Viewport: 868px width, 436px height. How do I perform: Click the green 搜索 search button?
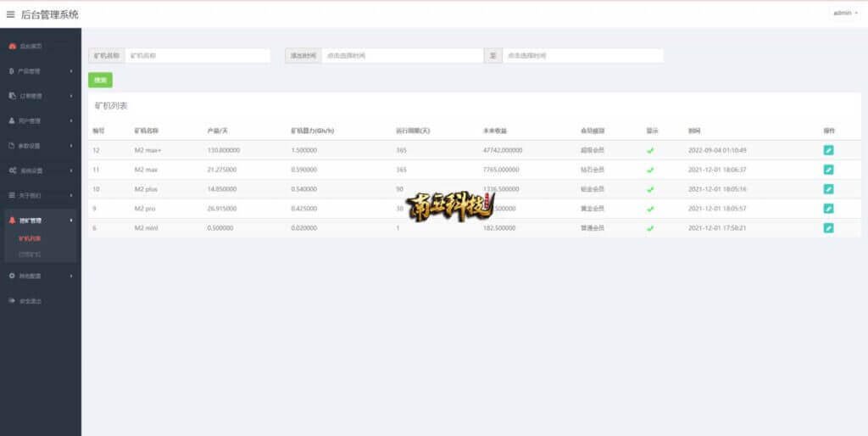pyautogui.click(x=100, y=80)
